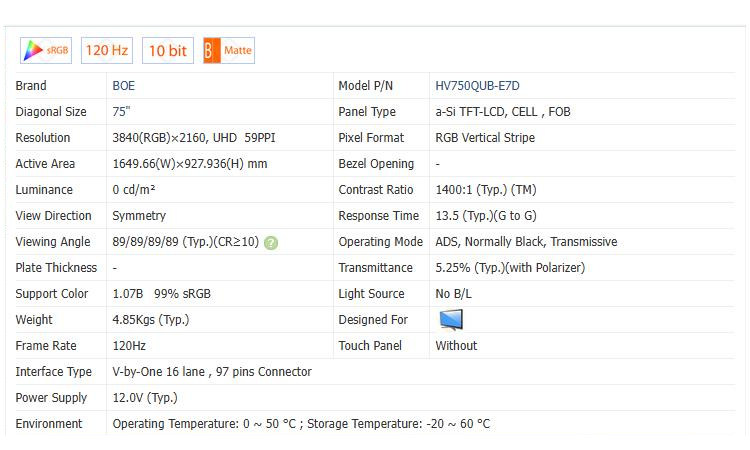750x450 pixels.
Task: Click the Touch Panel label
Action: pyautogui.click(x=370, y=346)
